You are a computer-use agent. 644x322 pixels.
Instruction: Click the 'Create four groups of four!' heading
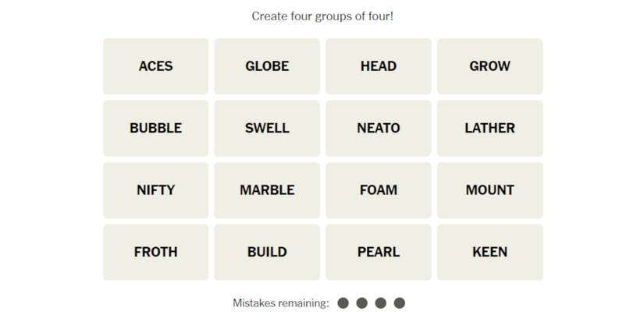coord(322,16)
